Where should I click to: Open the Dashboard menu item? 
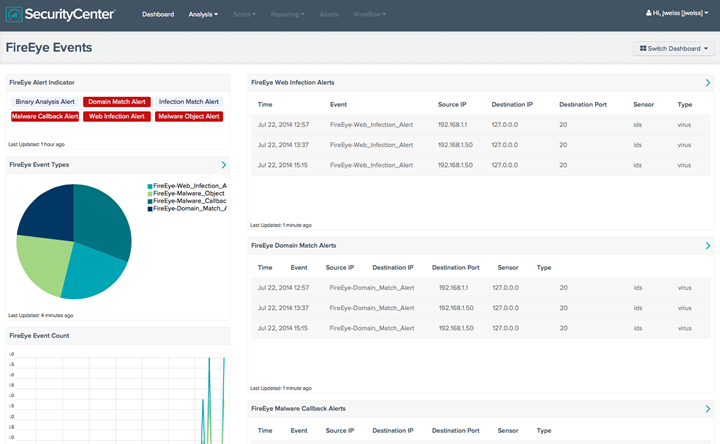click(x=158, y=14)
